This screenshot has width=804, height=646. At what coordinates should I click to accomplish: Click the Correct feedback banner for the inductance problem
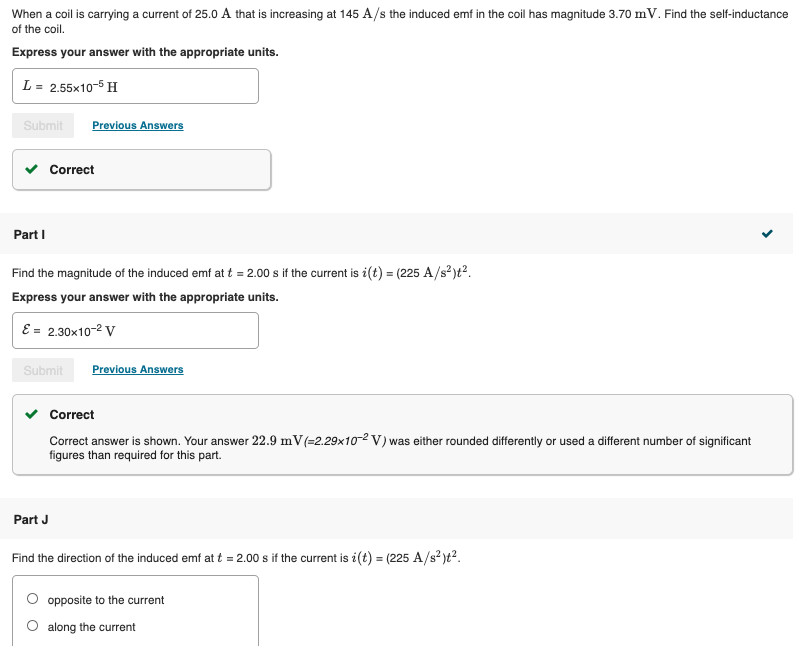click(x=140, y=169)
